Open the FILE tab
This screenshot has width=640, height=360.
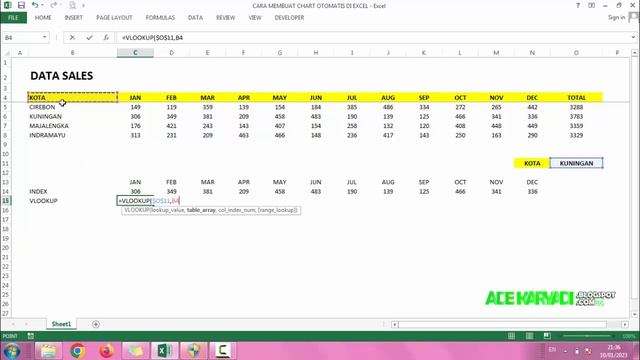(x=13, y=18)
